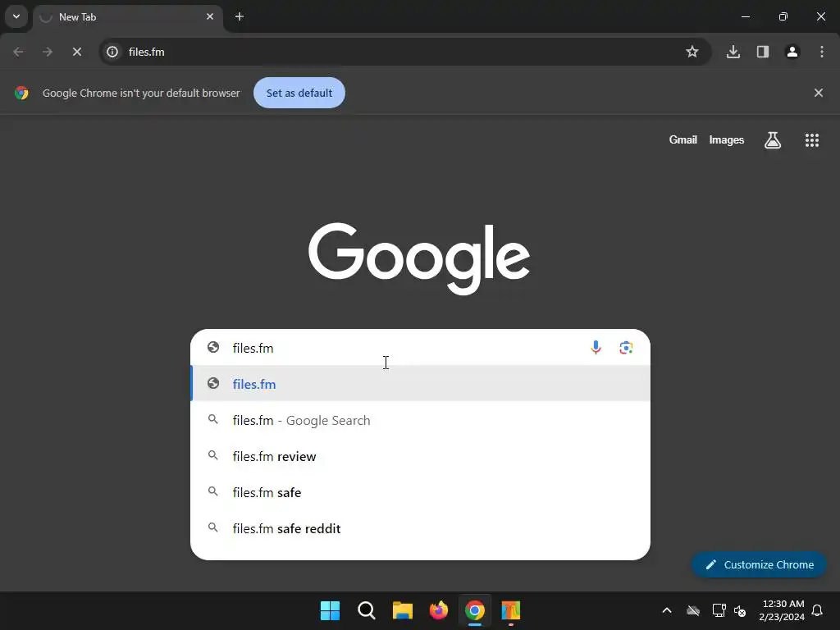Open the colorful app after Chrome on taskbar
The height and width of the screenshot is (630, 840).
coord(511,610)
